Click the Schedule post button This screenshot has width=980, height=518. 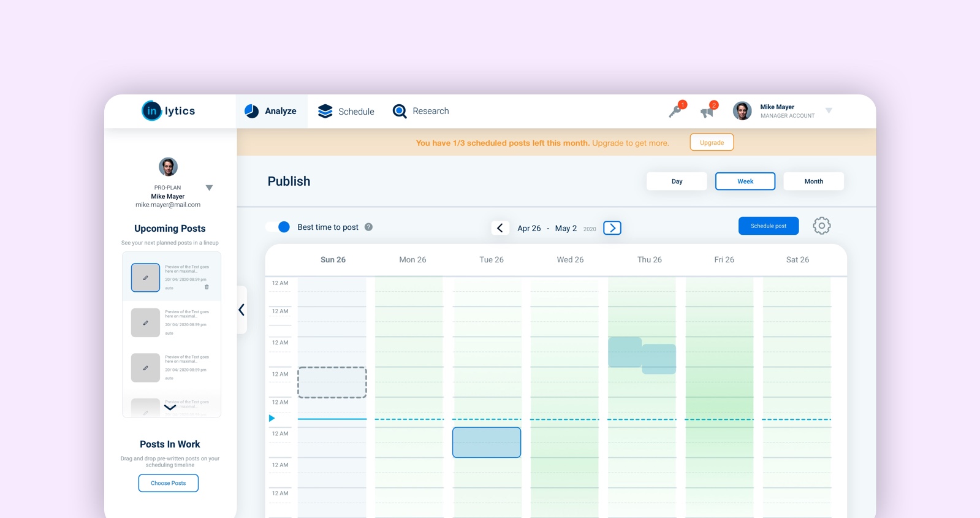click(x=769, y=226)
